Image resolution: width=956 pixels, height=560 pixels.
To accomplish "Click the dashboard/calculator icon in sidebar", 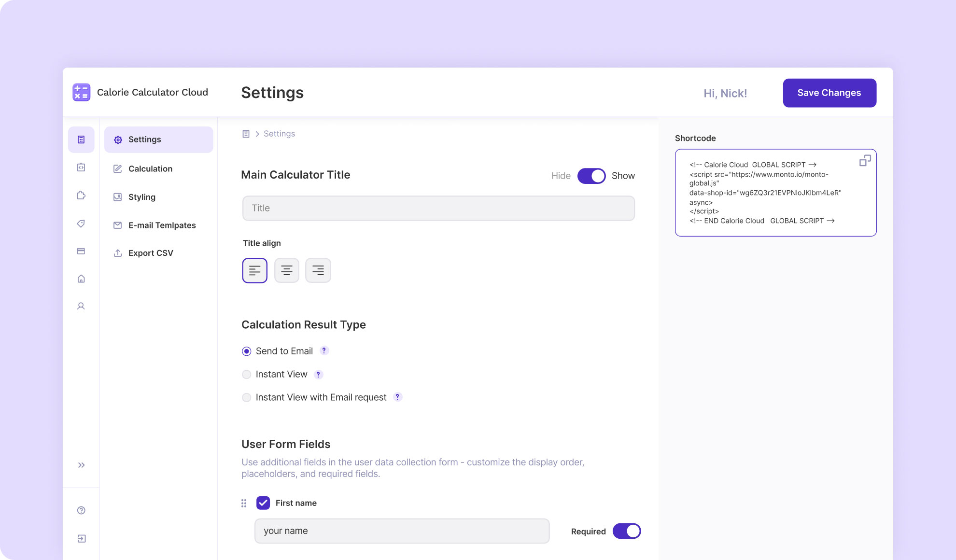I will [x=81, y=140].
